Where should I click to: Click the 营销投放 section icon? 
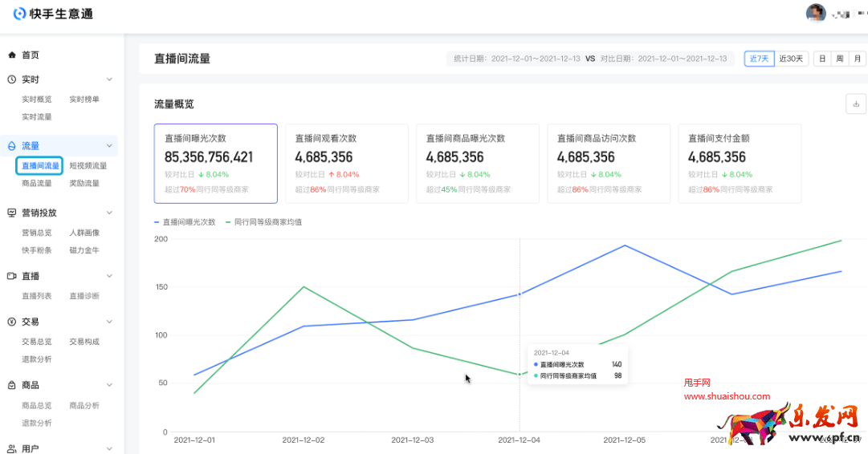(x=12, y=213)
